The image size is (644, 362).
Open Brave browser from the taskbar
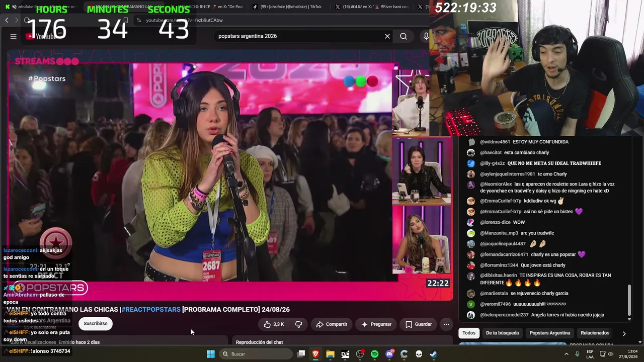coord(315,354)
